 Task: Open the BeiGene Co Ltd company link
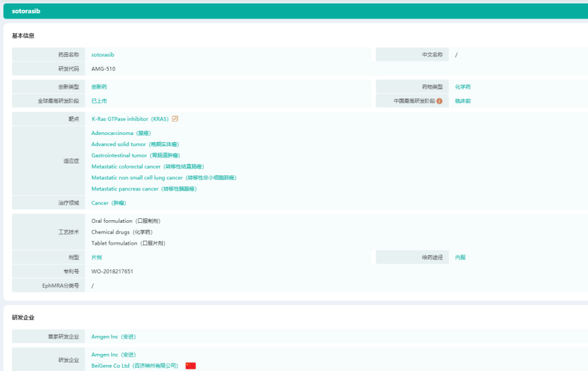[x=134, y=366]
